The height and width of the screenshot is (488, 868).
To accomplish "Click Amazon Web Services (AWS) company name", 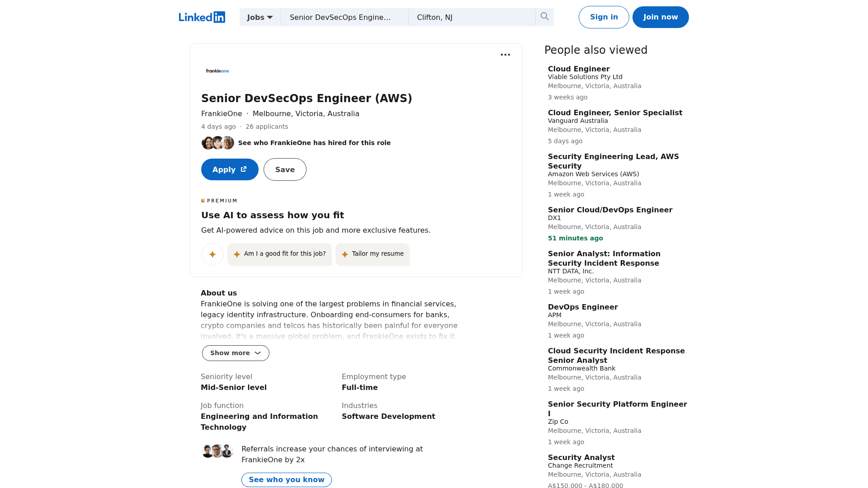I will [594, 174].
